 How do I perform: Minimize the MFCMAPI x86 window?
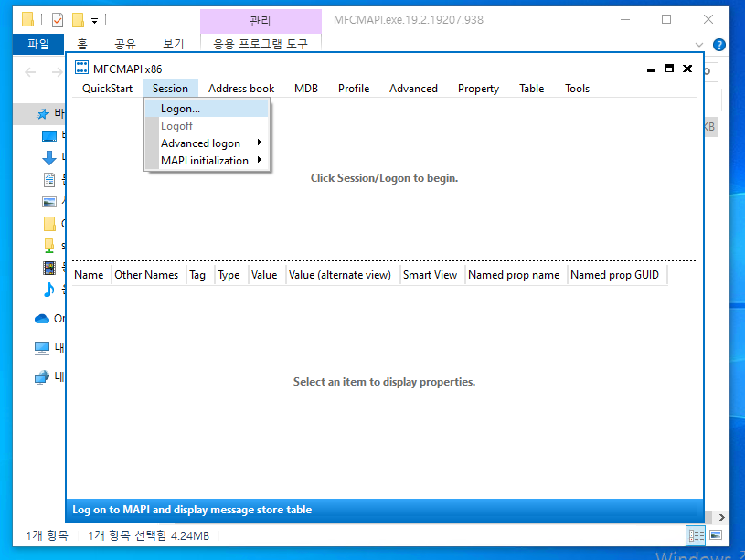click(x=651, y=69)
